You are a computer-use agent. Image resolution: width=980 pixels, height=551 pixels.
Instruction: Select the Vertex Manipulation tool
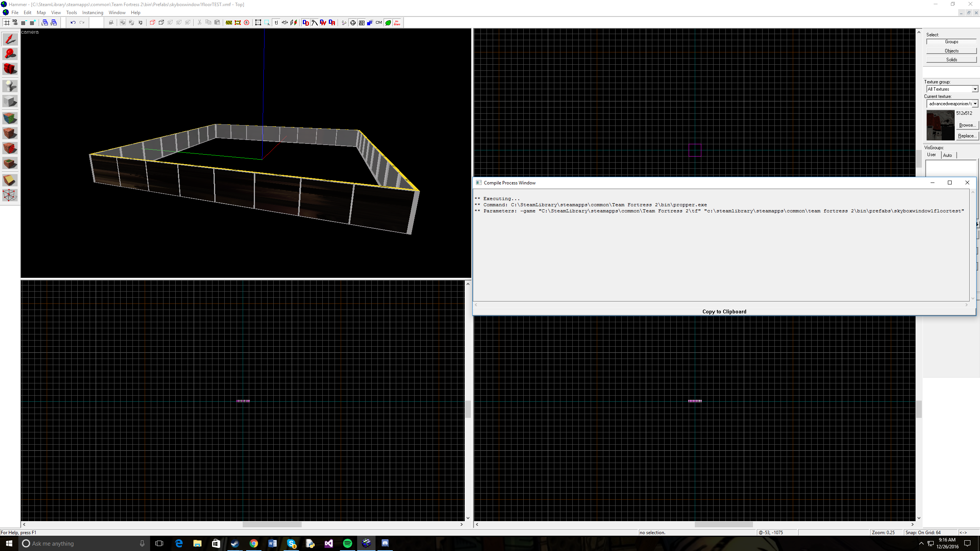click(x=10, y=195)
